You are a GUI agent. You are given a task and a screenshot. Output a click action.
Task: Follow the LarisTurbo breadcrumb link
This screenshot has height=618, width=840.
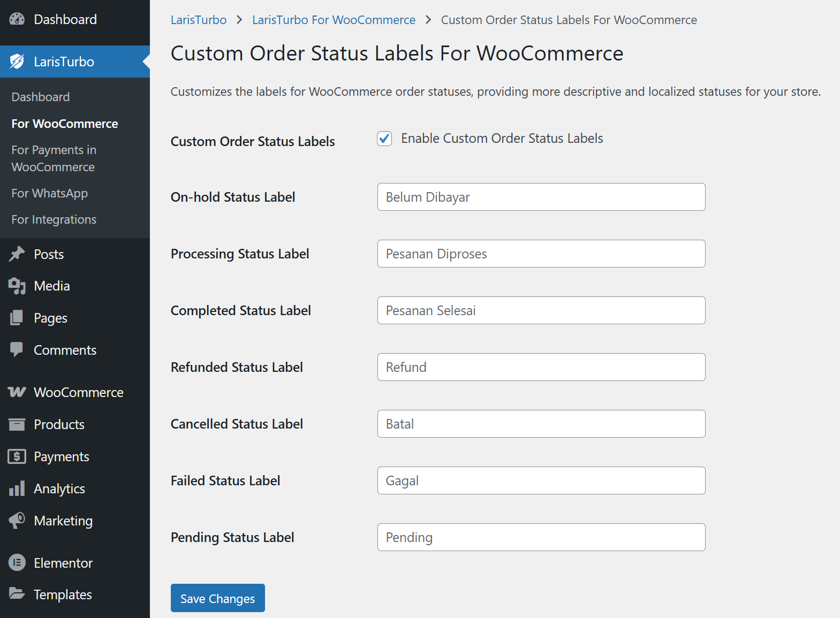pos(198,20)
